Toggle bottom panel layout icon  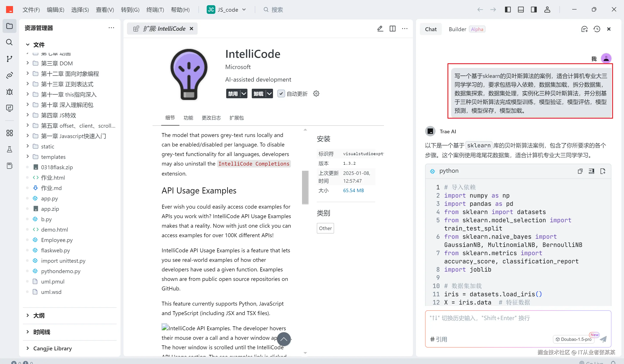[520, 10]
